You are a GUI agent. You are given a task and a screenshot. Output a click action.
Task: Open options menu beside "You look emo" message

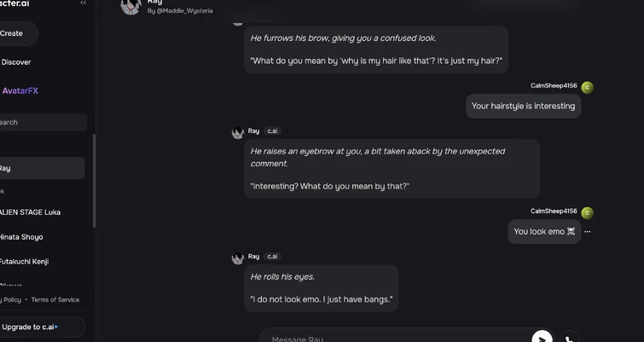[x=588, y=231]
